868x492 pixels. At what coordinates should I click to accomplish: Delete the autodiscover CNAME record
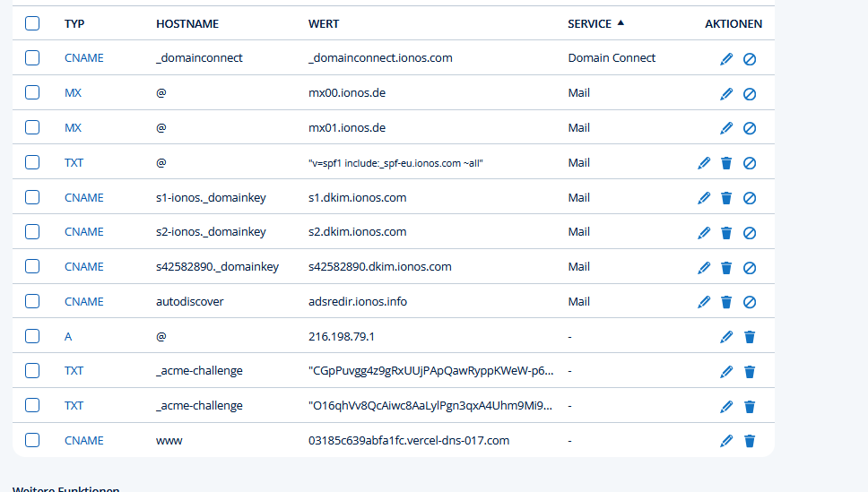coord(726,302)
